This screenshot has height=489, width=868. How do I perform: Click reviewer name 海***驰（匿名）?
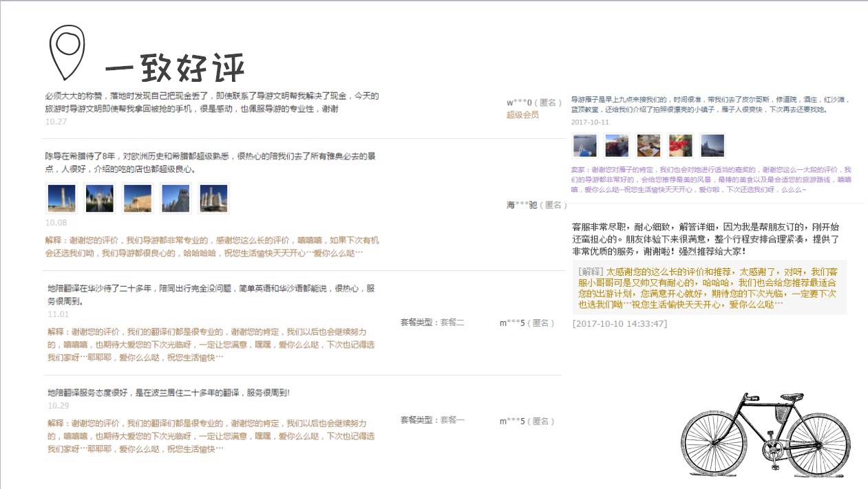(536, 205)
